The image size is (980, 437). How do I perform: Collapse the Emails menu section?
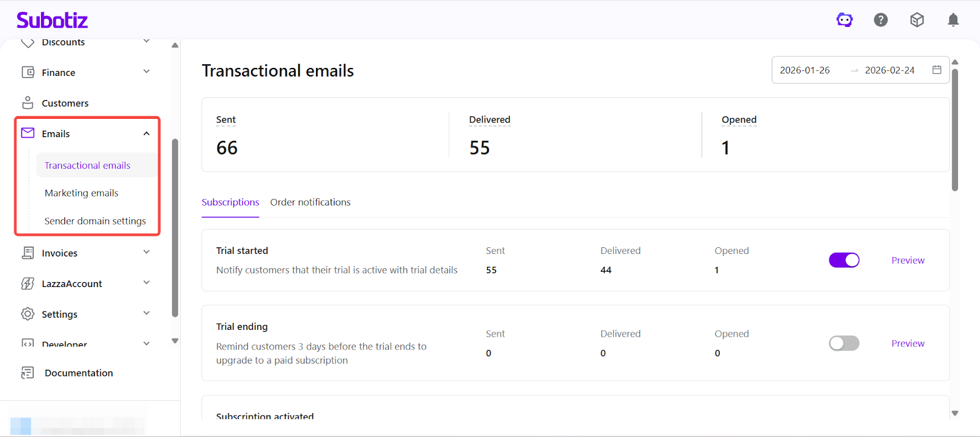coord(146,133)
